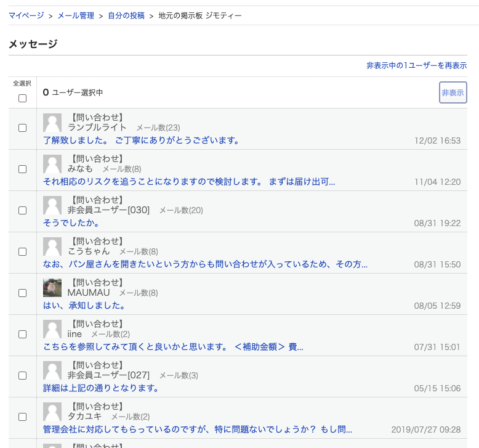Click the username ランブルライト
This screenshot has width=479, height=448.
pyautogui.click(x=97, y=128)
